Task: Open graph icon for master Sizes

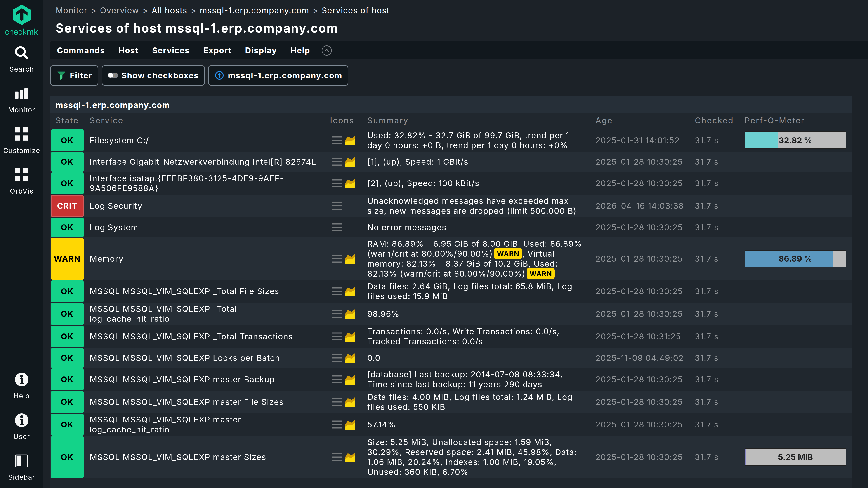Action: tap(350, 457)
